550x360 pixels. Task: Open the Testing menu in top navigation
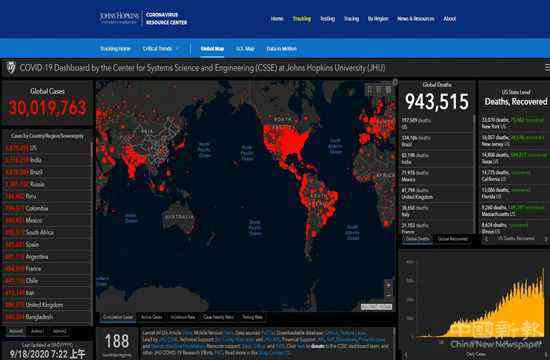tap(327, 19)
